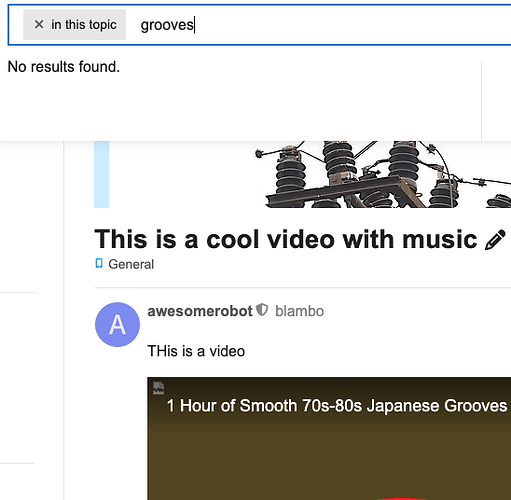511x500 pixels.
Task: Click the "No results found." message
Action: coord(64,67)
